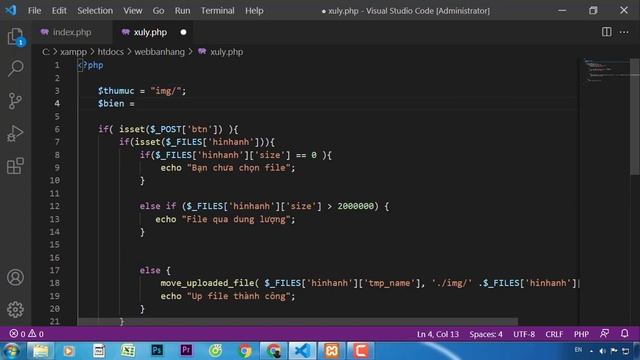Open the Manage gear icon
Screen dimensions: 640x360
point(16,309)
